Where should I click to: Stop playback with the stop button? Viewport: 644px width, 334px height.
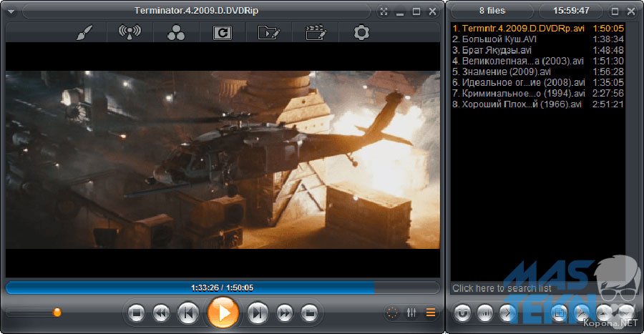137,313
